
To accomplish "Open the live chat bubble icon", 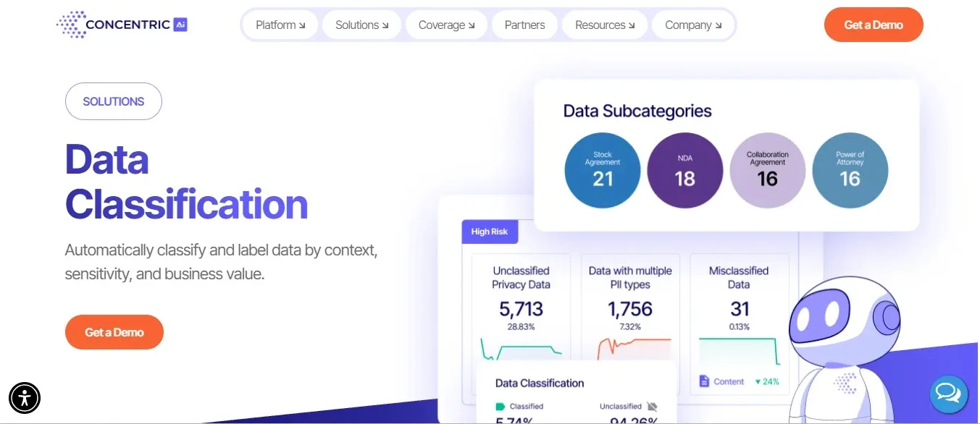I will [948, 394].
